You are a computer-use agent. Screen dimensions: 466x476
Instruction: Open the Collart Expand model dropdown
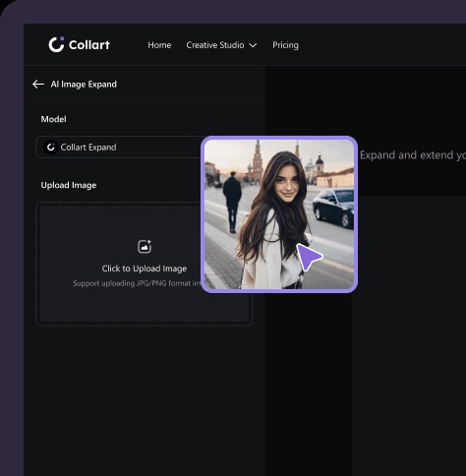[x=120, y=148]
